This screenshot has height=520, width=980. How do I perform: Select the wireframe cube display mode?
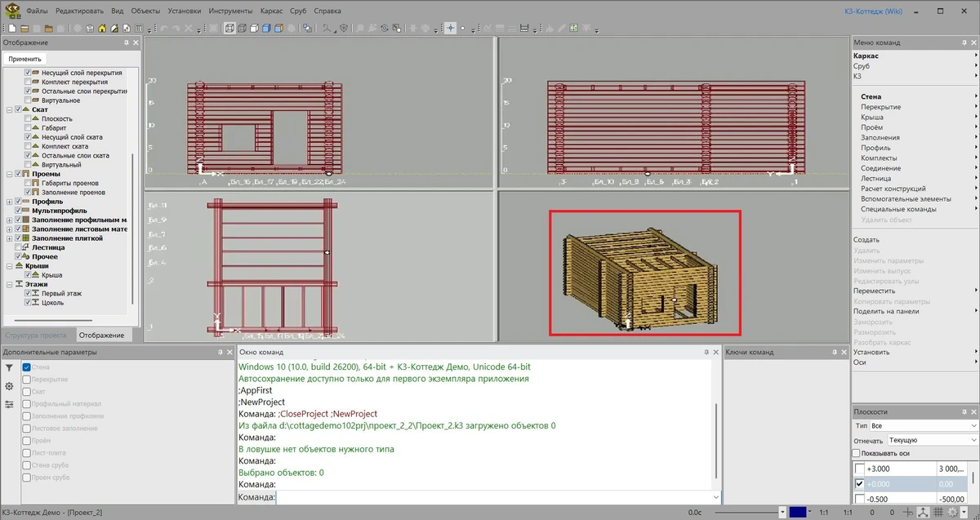229,28
